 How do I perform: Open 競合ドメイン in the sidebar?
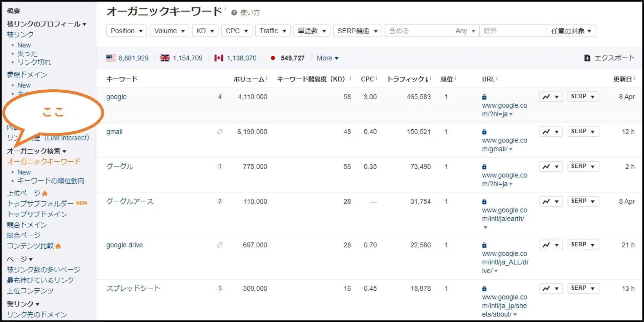coord(27,225)
